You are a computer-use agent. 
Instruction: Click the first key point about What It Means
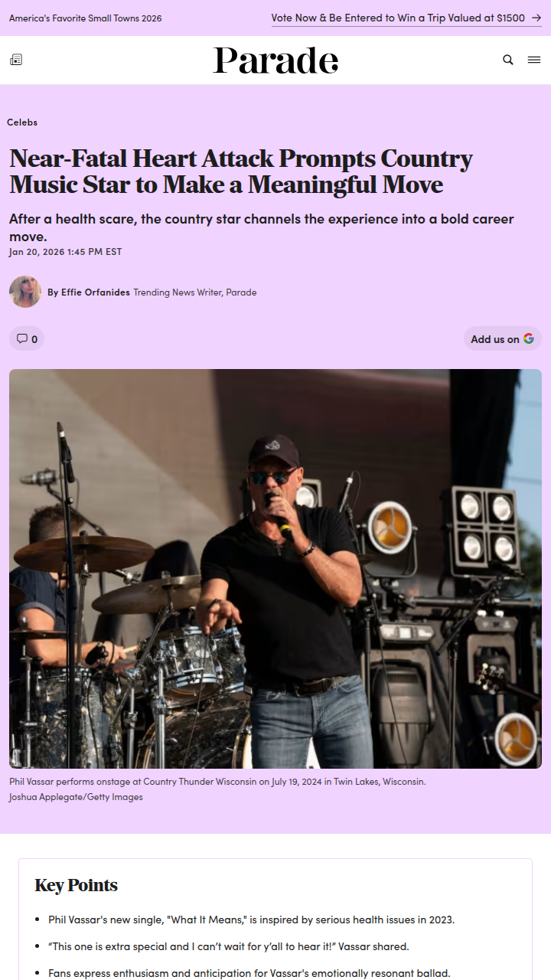(251, 919)
